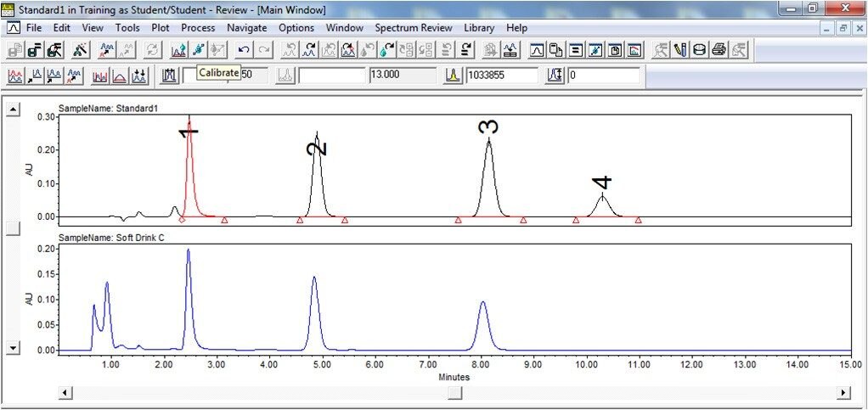Click the processing method wizard wand icon
868x410 pixels.
(81, 50)
